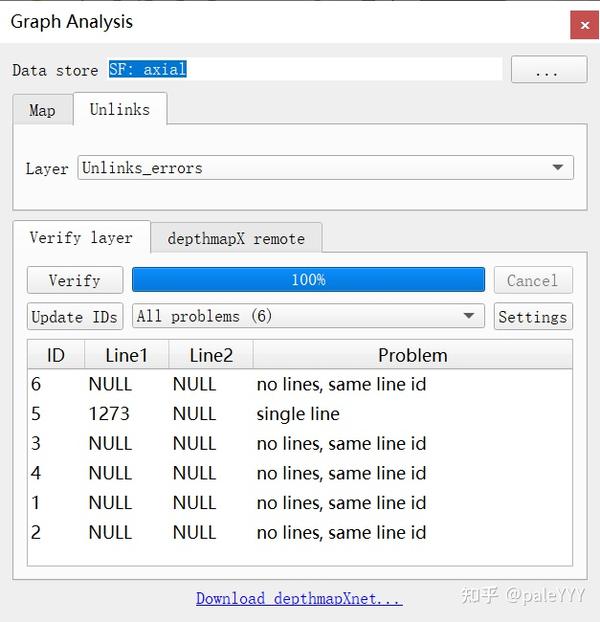
Task: Expand the All problems (6) dropdown
Action: (x=308, y=317)
